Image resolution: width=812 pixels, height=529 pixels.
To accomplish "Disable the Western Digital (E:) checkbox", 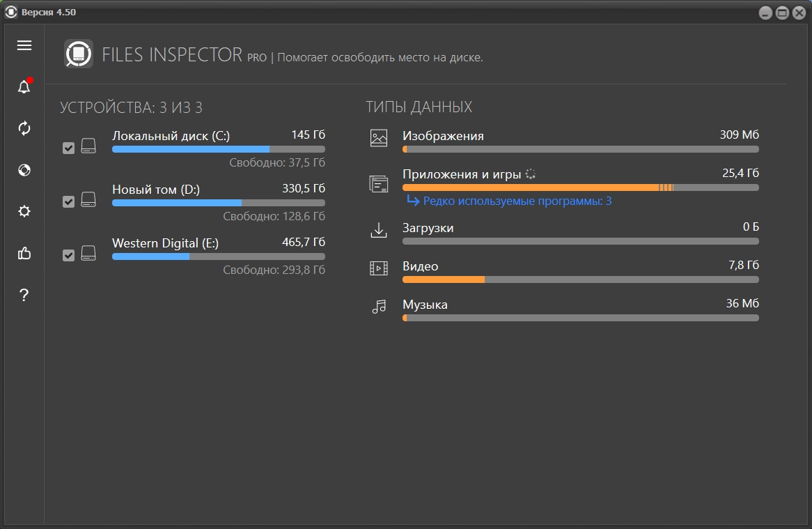I will coord(68,255).
